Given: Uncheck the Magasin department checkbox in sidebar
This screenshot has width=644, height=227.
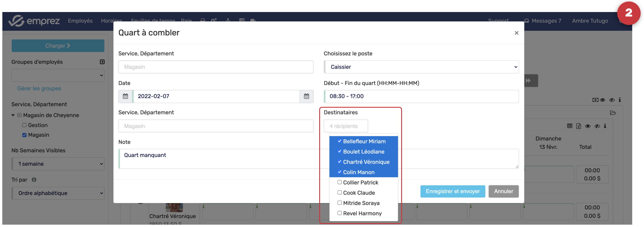Looking at the screenshot, I should click(x=24, y=135).
